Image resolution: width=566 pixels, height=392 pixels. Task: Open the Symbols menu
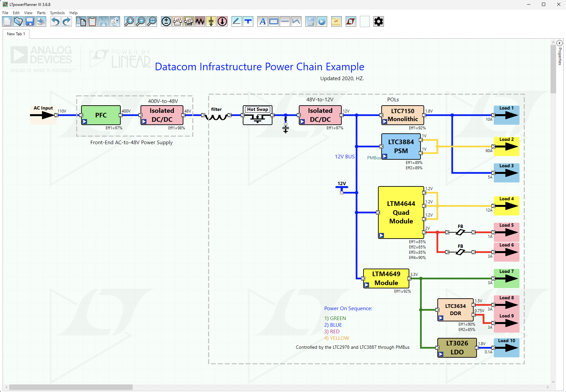(x=57, y=13)
